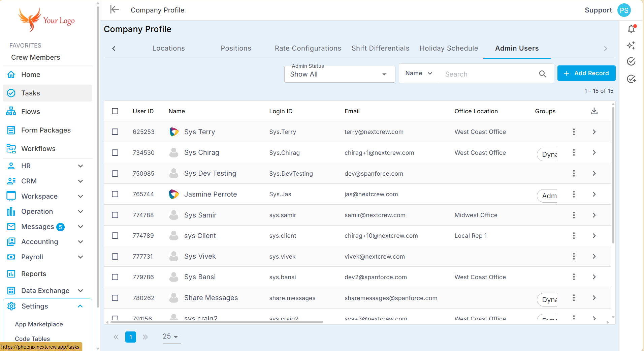Select the Shift Differentials tab

tap(380, 48)
